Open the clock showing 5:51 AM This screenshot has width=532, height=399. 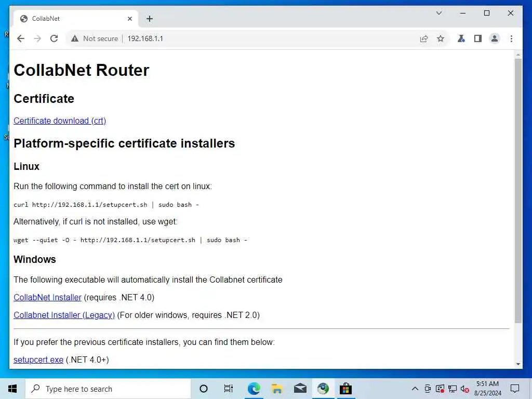point(487,389)
